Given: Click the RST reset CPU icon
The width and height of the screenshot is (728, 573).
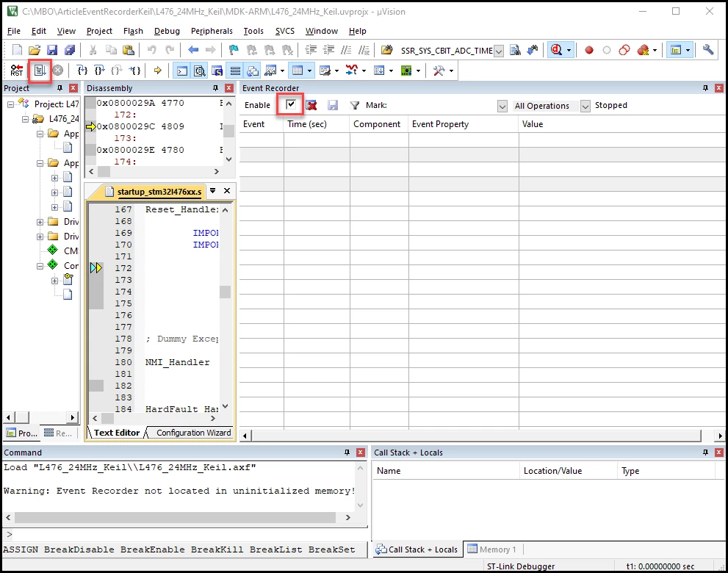Looking at the screenshot, I should [16, 71].
